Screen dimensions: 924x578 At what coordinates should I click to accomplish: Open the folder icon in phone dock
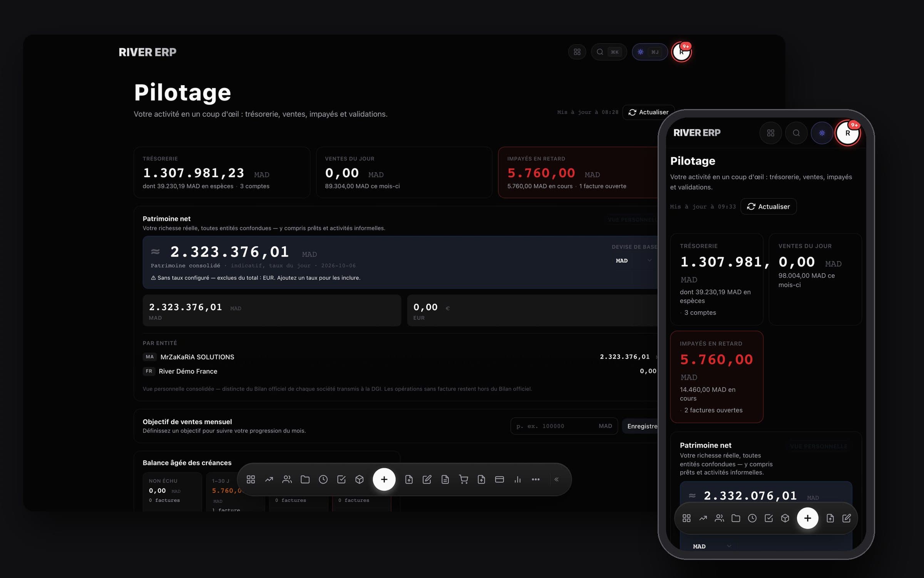(736, 518)
